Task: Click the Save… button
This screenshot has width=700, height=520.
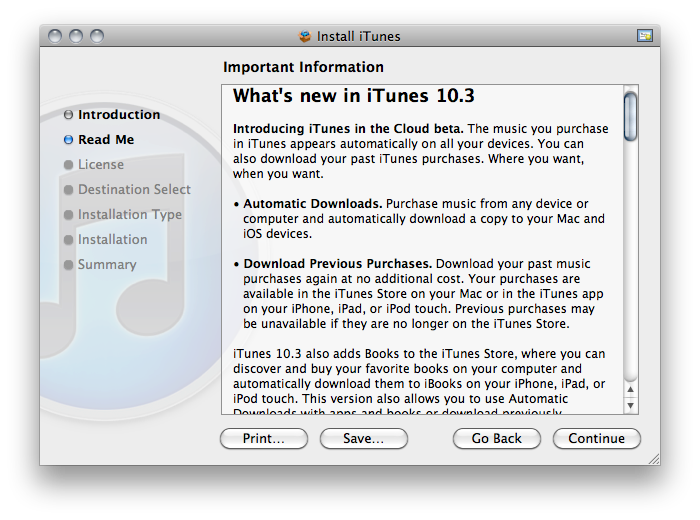Action: [x=363, y=438]
